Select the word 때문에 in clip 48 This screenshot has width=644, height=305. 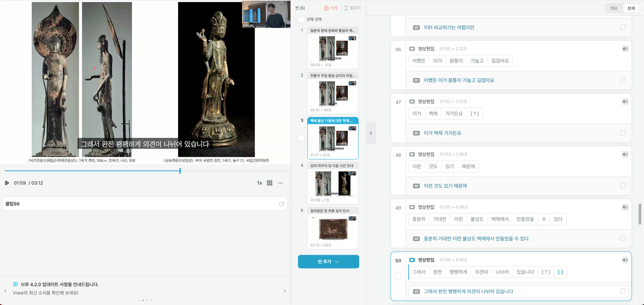coord(469,166)
